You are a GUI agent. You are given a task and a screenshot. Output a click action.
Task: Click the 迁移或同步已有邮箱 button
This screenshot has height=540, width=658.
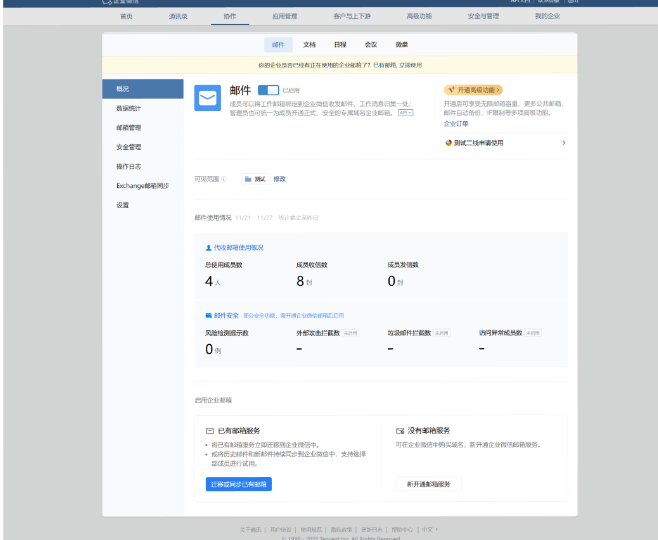pyautogui.click(x=239, y=484)
